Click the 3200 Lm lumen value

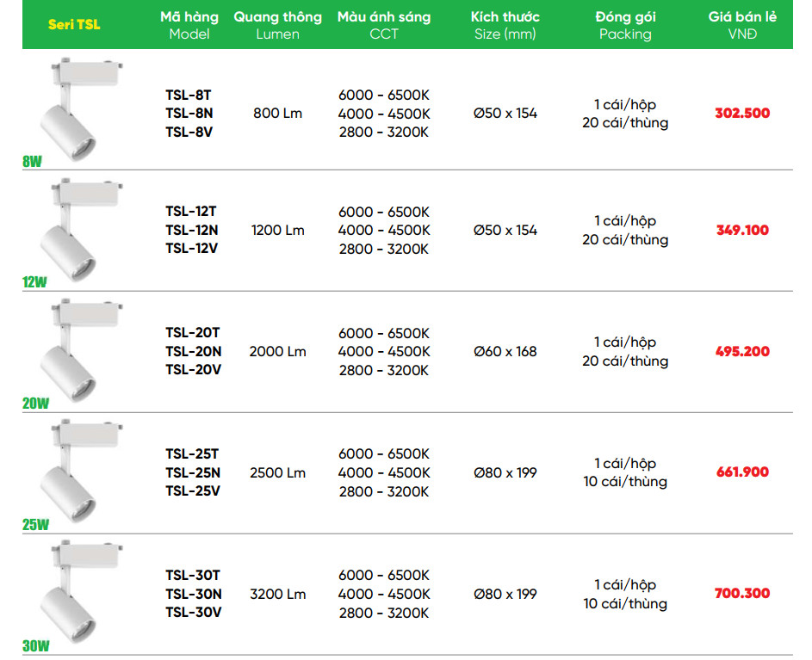[277, 594]
